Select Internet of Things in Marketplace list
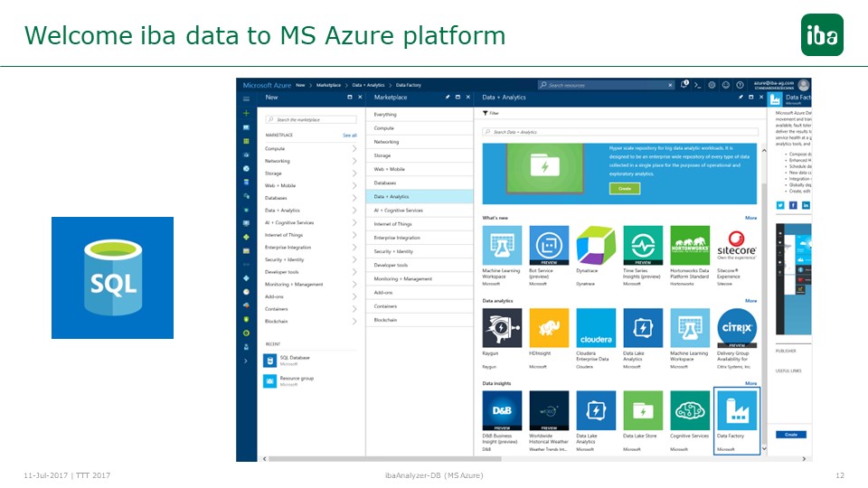Image resolution: width=868 pixels, height=488 pixels. pyautogui.click(x=419, y=224)
